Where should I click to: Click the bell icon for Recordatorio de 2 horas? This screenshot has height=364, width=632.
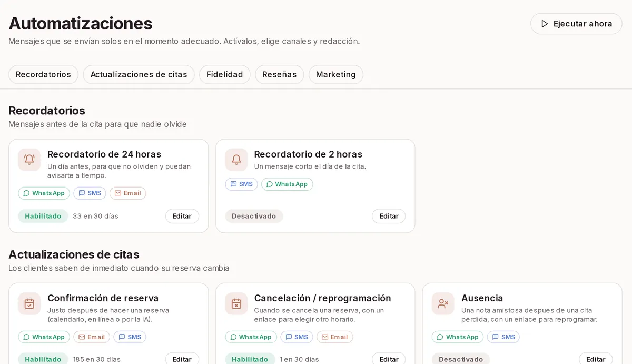236,160
